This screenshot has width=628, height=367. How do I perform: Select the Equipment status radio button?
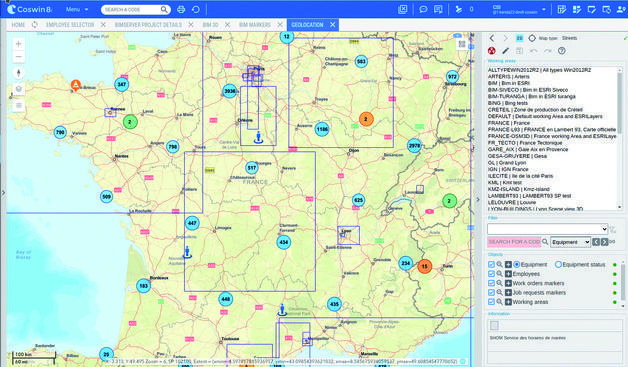558,264
